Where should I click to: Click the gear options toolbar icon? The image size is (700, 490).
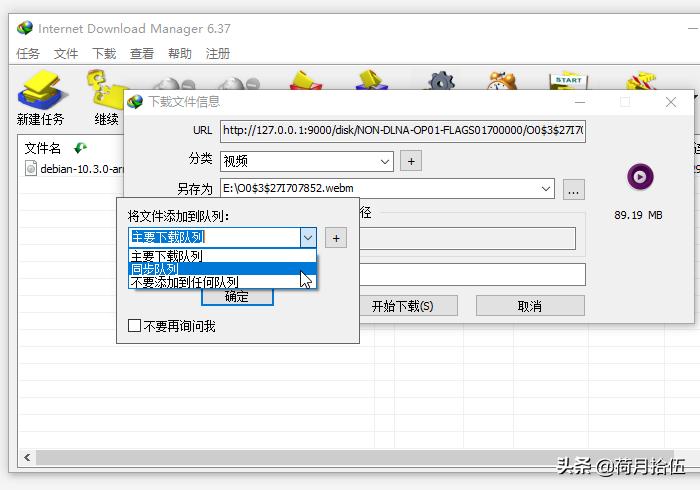coord(441,81)
